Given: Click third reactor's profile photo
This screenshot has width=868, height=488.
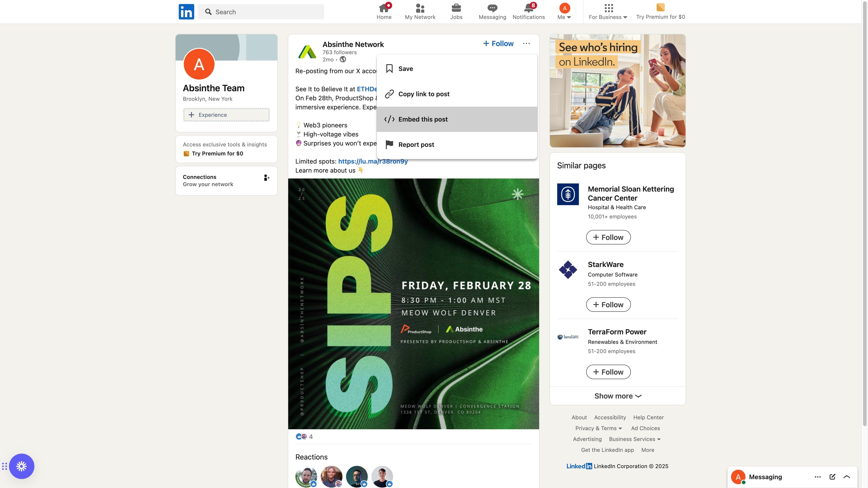Looking at the screenshot, I should (x=357, y=476).
